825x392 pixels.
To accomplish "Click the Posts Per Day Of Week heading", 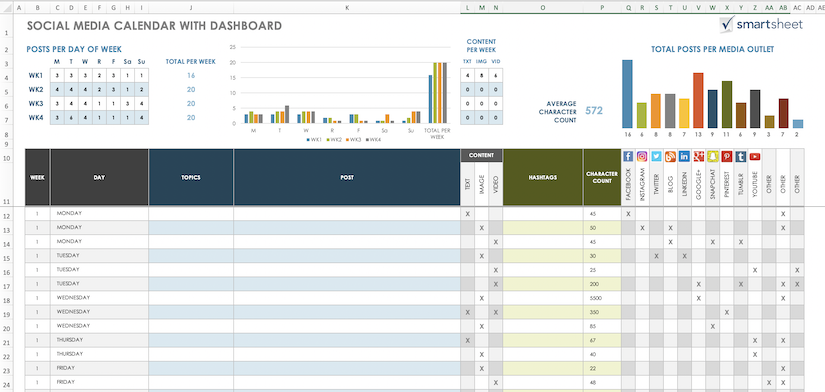I will [74, 49].
